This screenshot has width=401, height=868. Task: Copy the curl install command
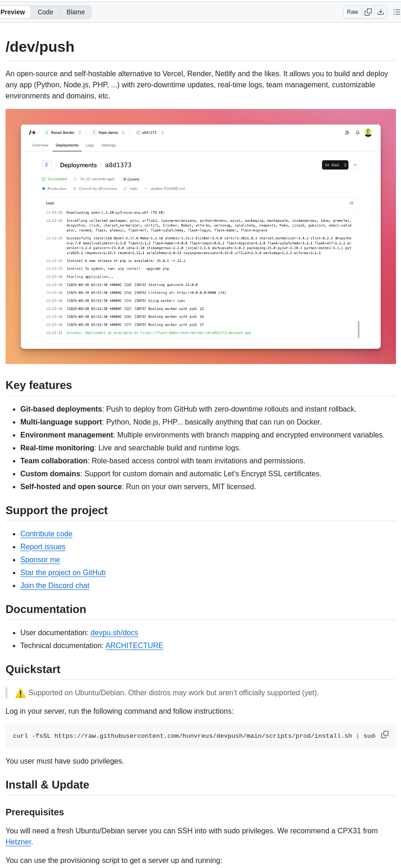tap(385, 734)
